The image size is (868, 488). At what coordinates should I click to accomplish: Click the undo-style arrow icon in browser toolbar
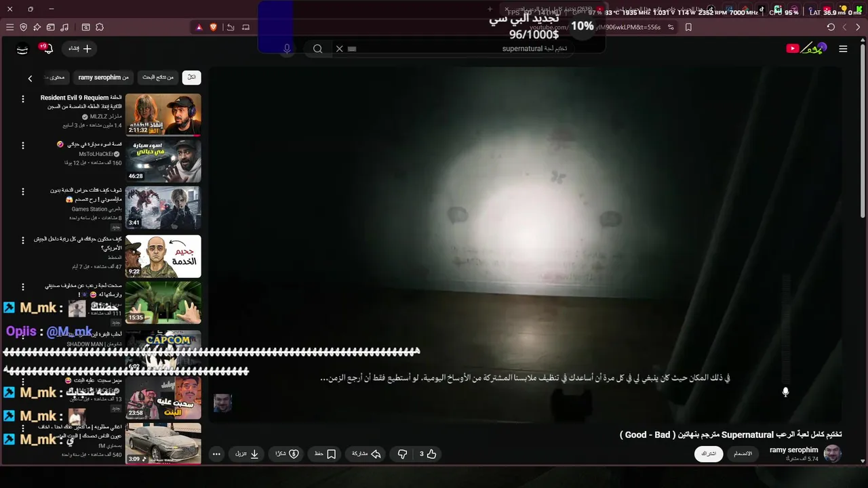point(231,27)
